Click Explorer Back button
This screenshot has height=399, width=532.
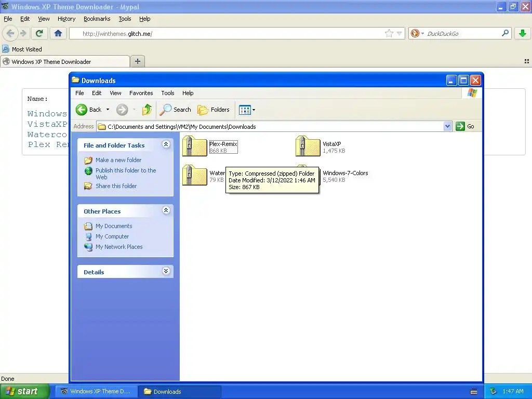(89, 110)
